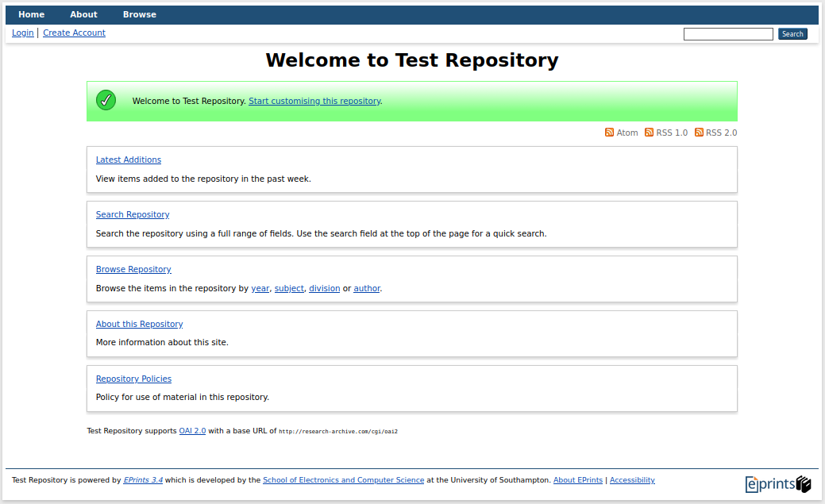Focus the quick search text field
This screenshot has width=825, height=504.
click(728, 34)
